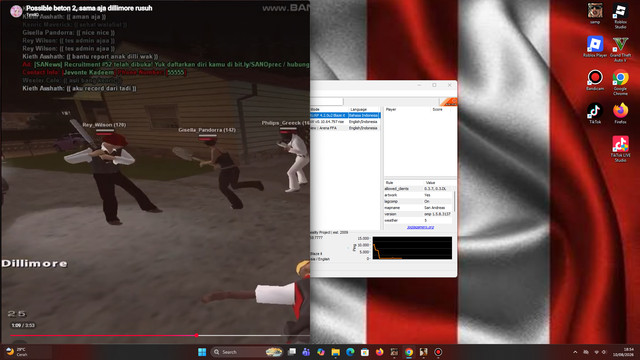Viewport: 640px width, 360px height.
Task: Click the SA-MP browser text input field
Action: pos(327,101)
